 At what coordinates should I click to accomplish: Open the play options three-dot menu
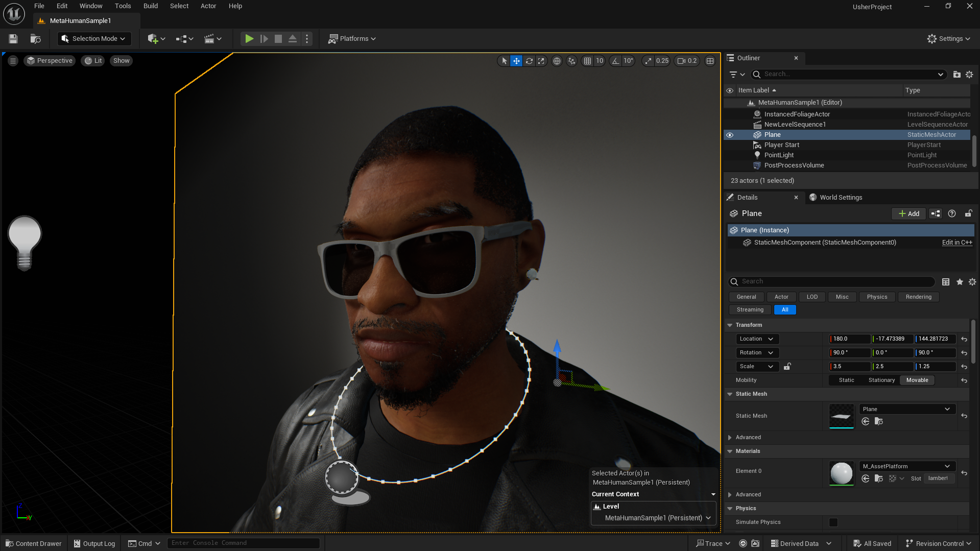pyautogui.click(x=307, y=39)
